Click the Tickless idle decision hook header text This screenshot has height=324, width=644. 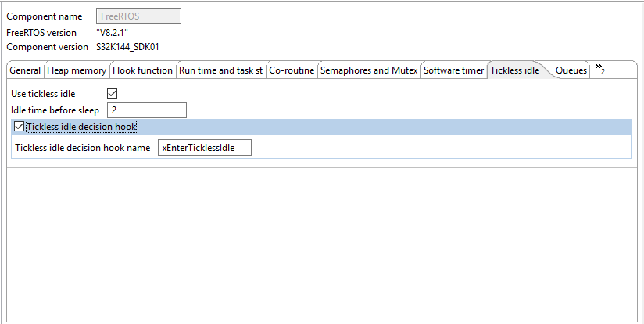82,127
